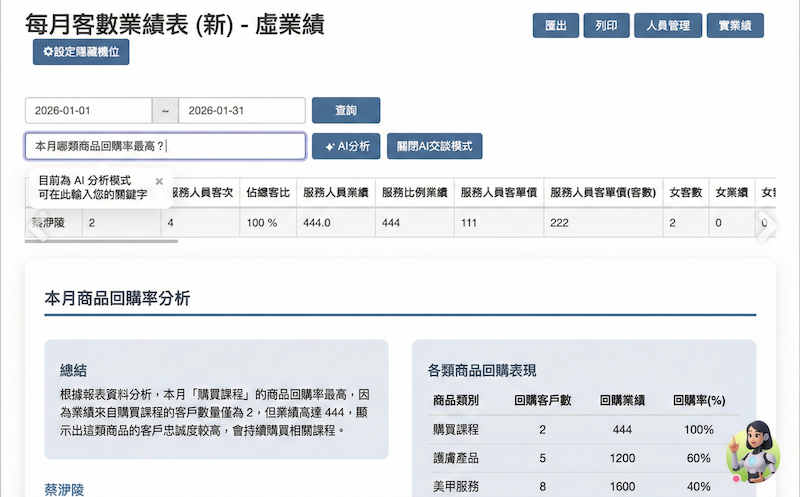Click 各類商品回購表現 heading
The width and height of the screenshot is (800, 497).
[x=482, y=370]
